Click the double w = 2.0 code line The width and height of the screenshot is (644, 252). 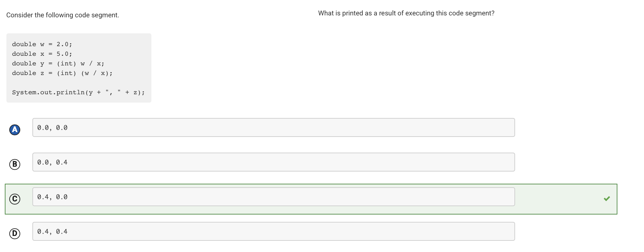[42, 44]
